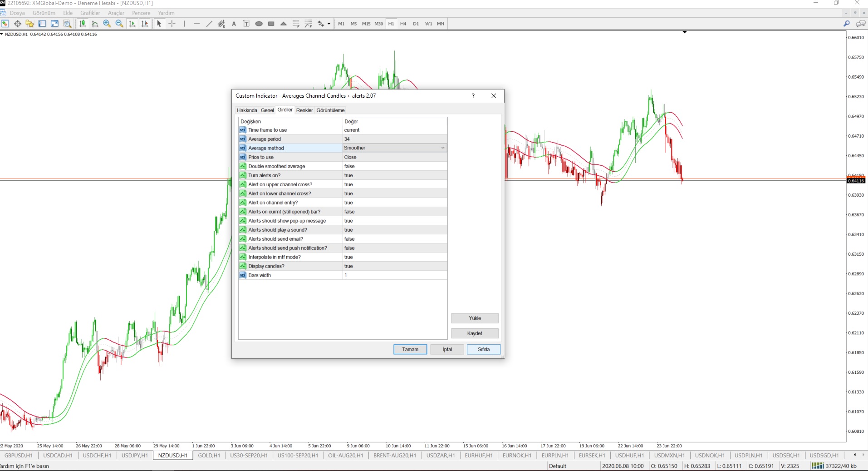Select the text label tool

tap(234, 24)
